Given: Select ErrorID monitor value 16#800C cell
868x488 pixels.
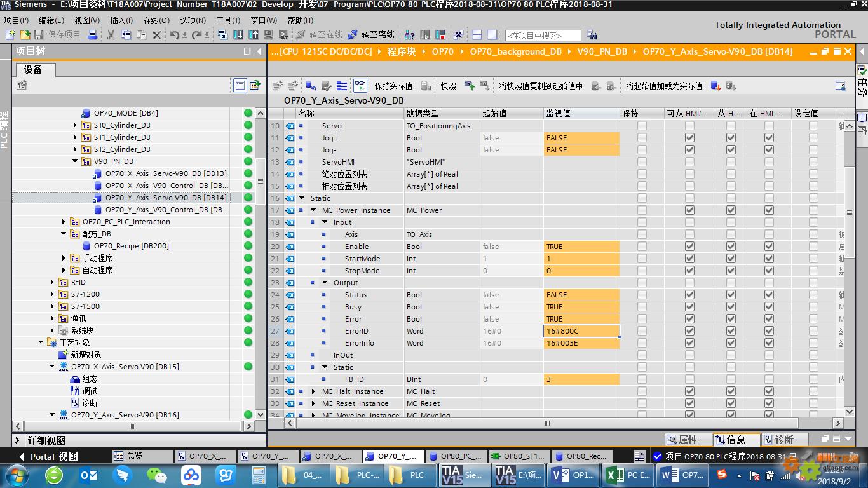Looking at the screenshot, I should pos(581,331).
